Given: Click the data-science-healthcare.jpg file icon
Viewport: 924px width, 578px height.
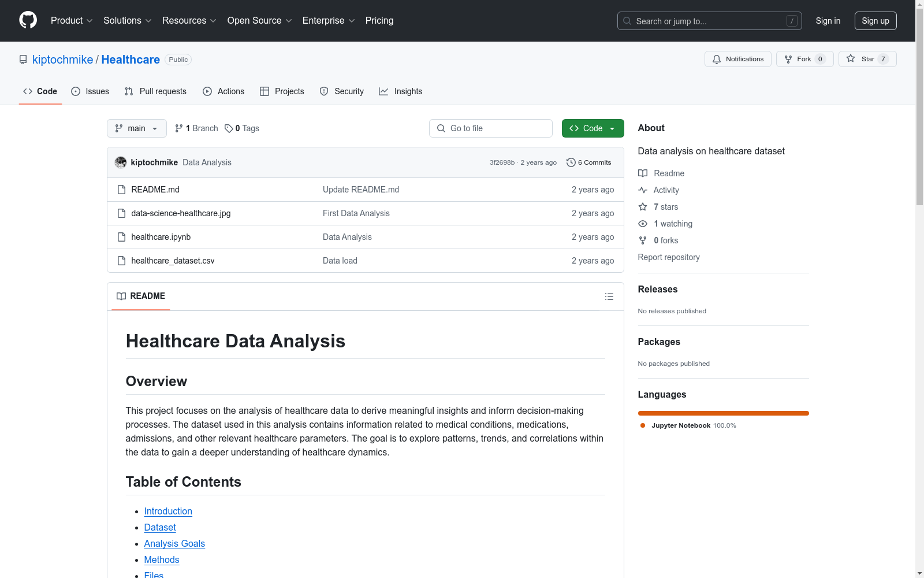Looking at the screenshot, I should point(121,213).
